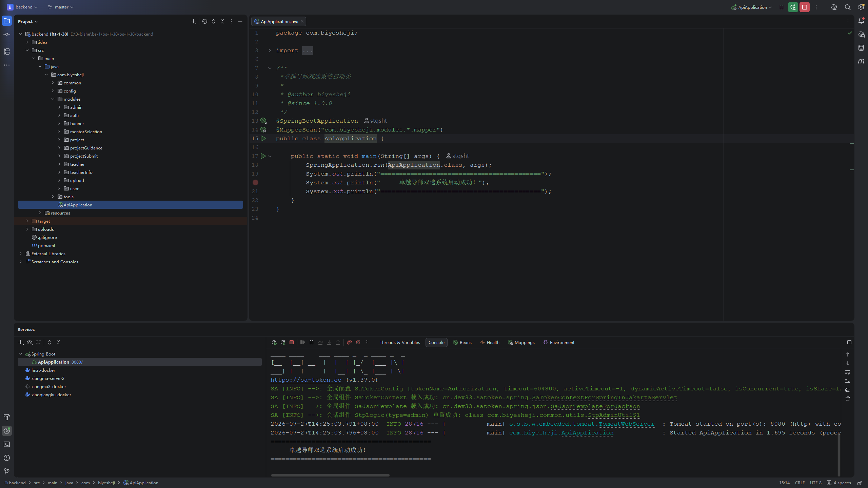The width and height of the screenshot is (868, 488).
Task: Open the Terminal tool window
Action: click(x=7, y=444)
